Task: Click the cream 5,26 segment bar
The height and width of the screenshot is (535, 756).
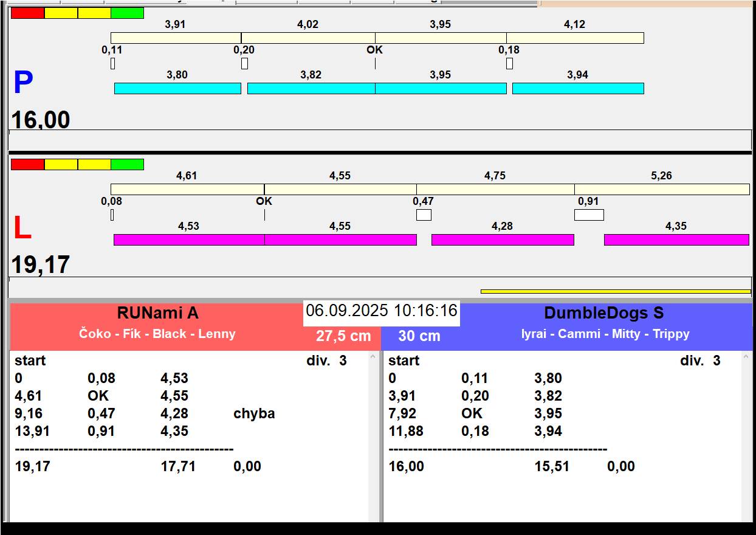Action: click(662, 189)
